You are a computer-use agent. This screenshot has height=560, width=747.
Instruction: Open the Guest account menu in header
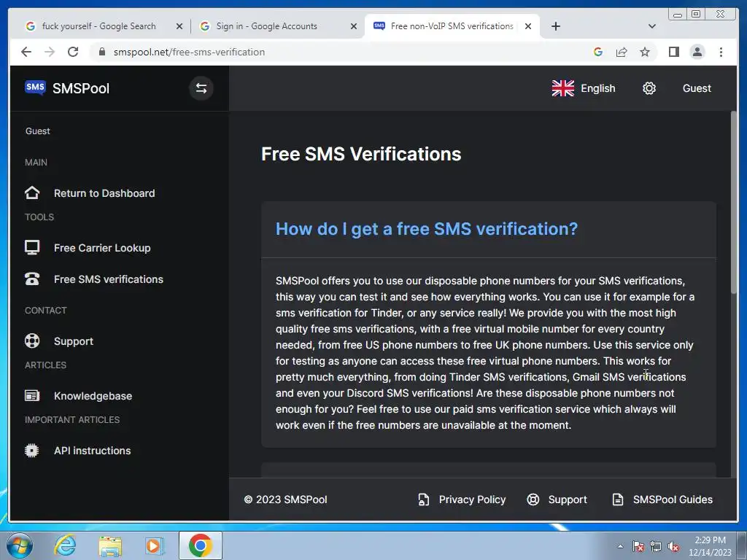(x=697, y=88)
